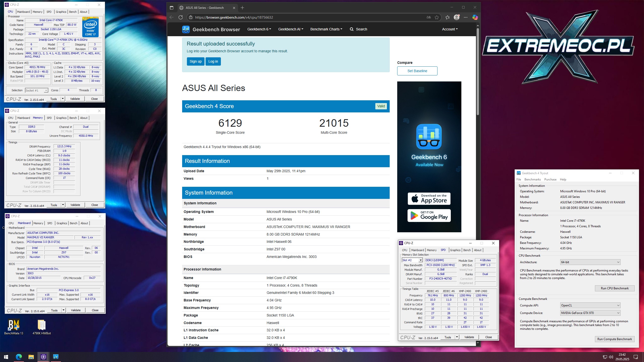Image resolution: width=644 pixels, height=362 pixels.
Task: Expand the Geekbench AI nav dropdown
Action: (x=291, y=29)
